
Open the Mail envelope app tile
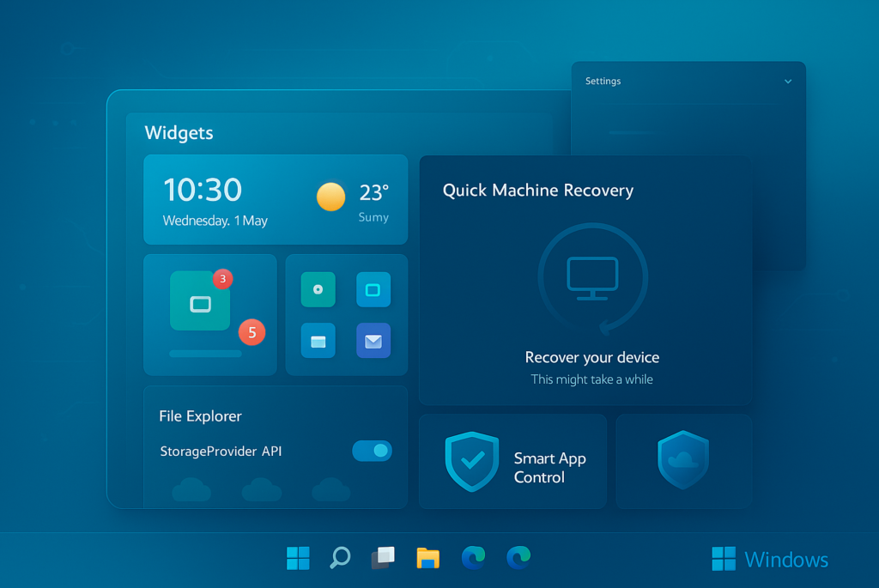pos(373,341)
